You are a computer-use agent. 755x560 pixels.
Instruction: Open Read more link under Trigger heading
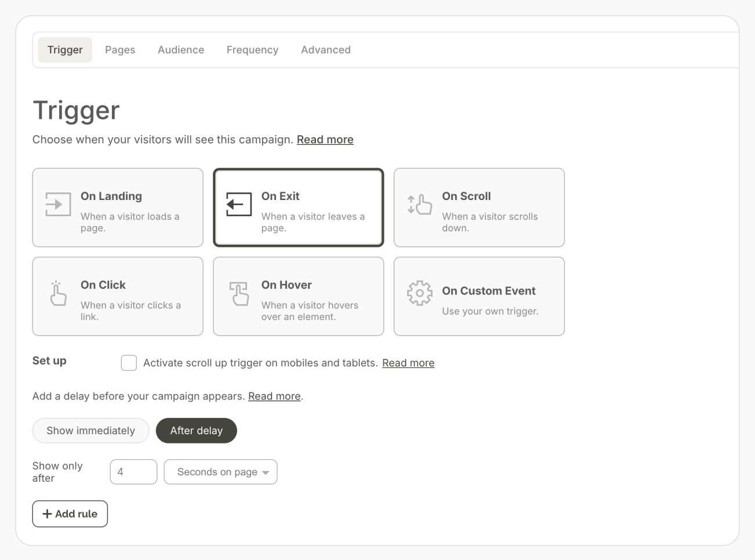(x=325, y=140)
